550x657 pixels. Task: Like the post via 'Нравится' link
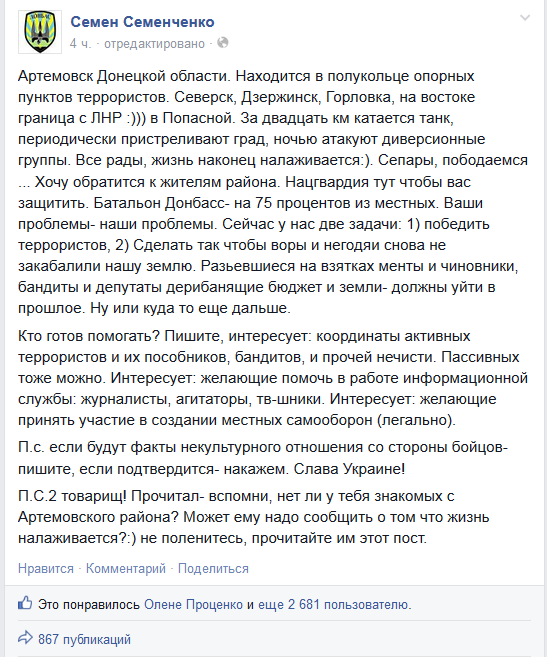tap(46, 569)
